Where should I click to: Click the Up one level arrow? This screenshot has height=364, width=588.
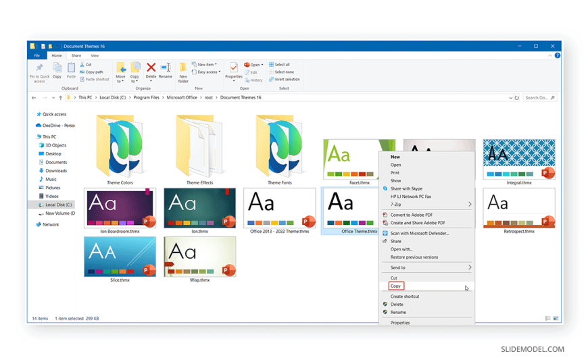(60, 98)
